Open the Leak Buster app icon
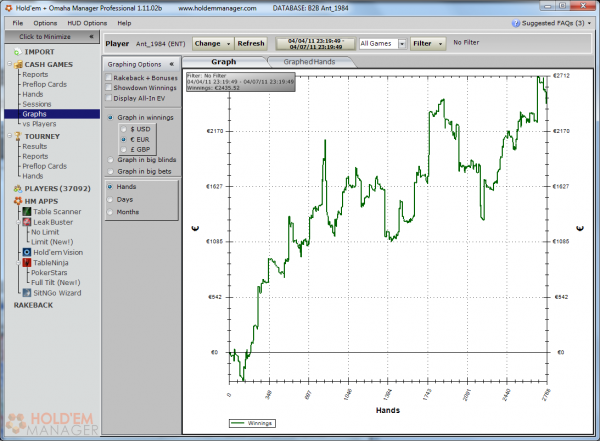The image size is (600, 441). pyautogui.click(x=27, y=222)
